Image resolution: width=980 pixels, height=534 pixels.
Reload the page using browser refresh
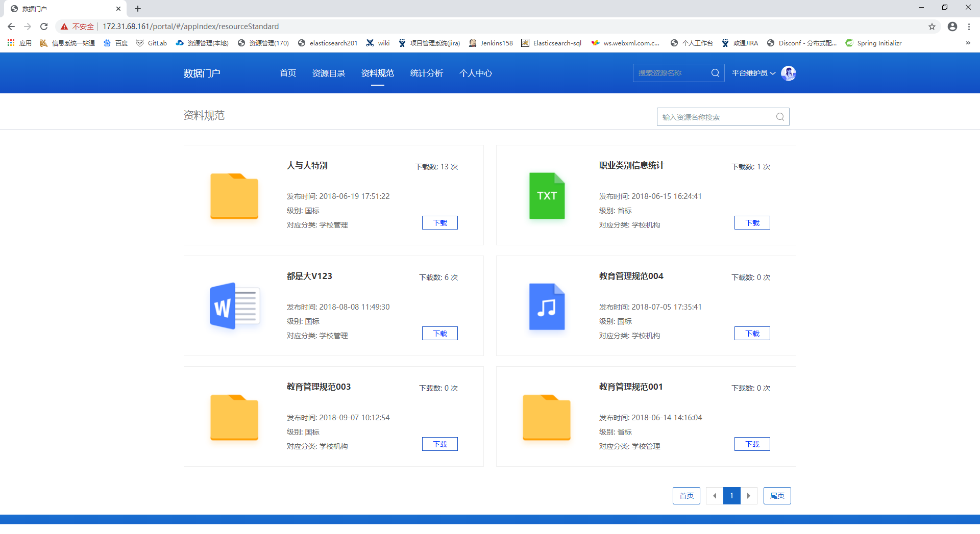pos(44,27)
